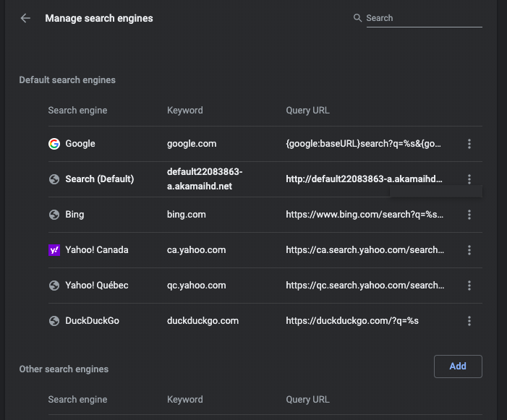Click the Google search engine name
Image resolution: width=507 pixels, height=420 pixels.
pyautogui.click(x=80, y=144)
